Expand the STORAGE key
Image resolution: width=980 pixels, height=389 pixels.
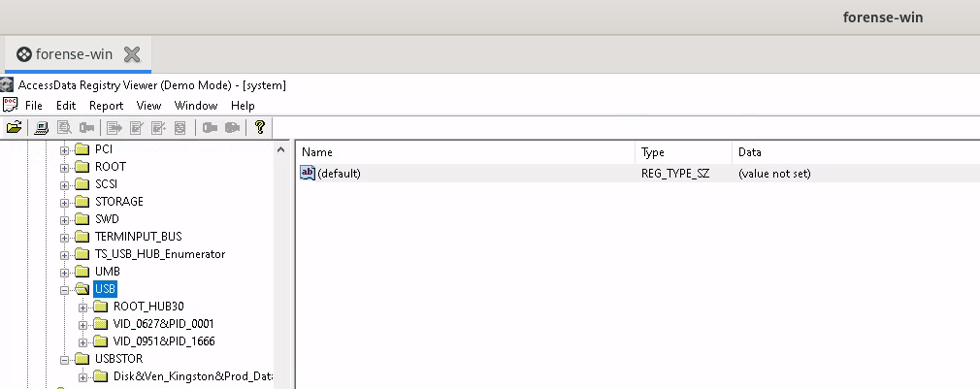[64, 203]
